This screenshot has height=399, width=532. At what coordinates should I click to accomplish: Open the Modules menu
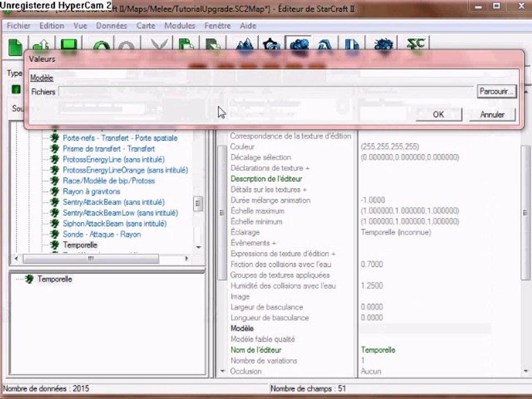(180, 26)
